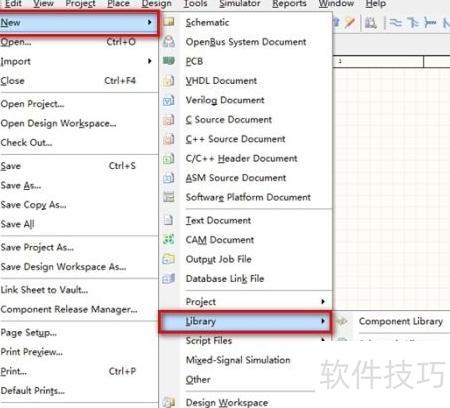Click the schematic sheet grid area
This screenshot has height=408, width=450.
[392, 188]
